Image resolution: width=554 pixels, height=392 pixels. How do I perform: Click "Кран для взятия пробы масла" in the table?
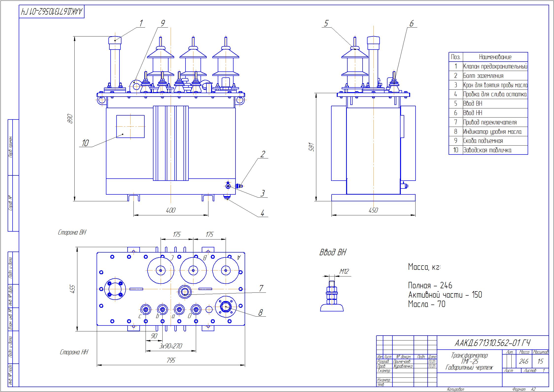tap(488, 85)
